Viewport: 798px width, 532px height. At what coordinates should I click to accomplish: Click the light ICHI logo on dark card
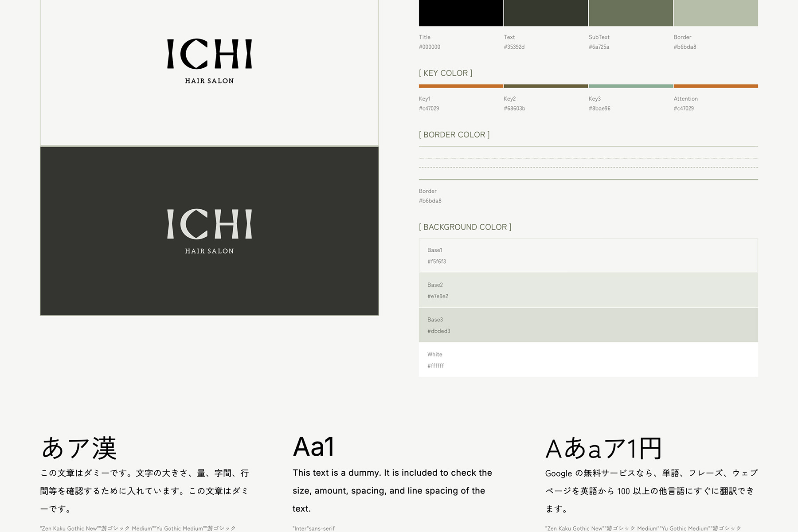tap(209, 224)
